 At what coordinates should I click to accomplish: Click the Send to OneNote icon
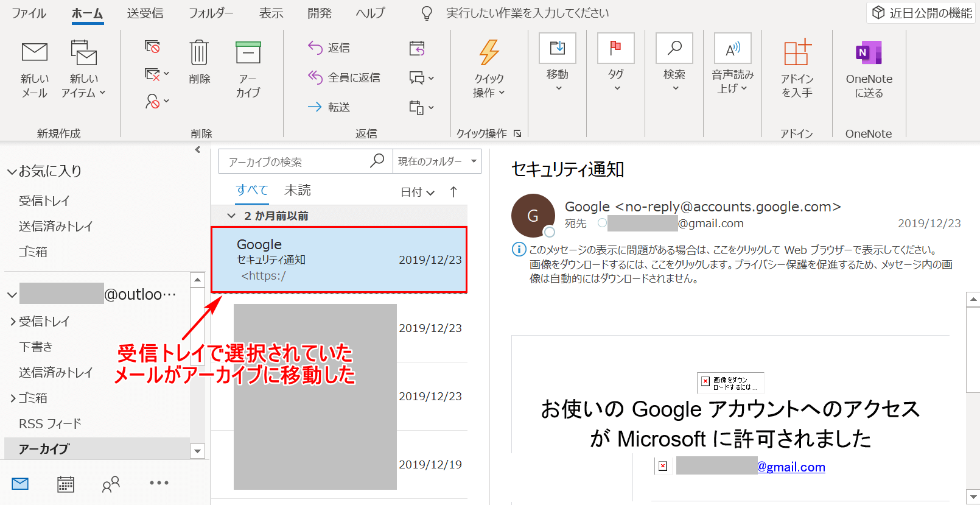tap(869, 53)
